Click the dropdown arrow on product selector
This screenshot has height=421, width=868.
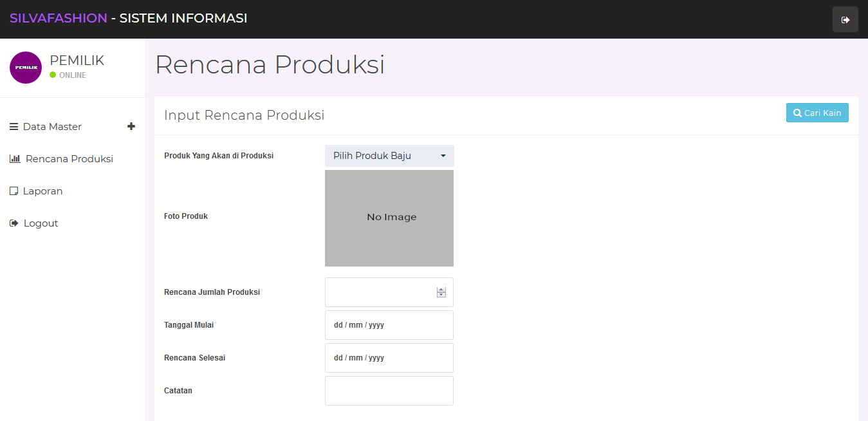click(443, 155)
